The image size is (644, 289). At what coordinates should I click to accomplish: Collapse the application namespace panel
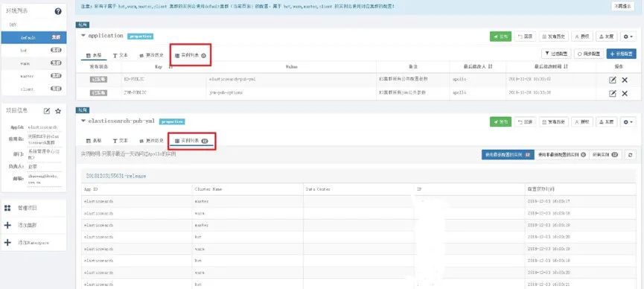click(x=83, y=36)
